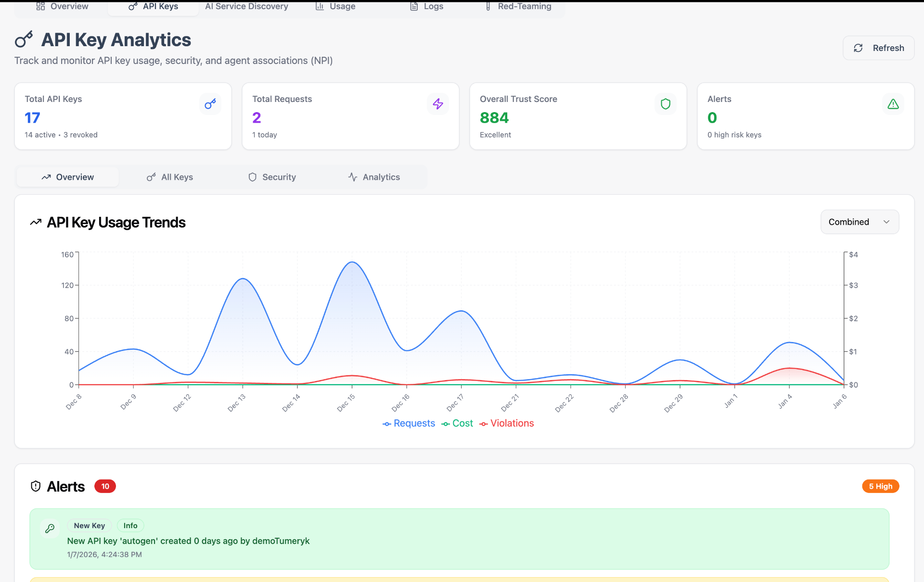Click the alert timestamp 1/7/2026, 4:24:38 PM
Viewport: 924px width, 582px height.
pos(104,555)
